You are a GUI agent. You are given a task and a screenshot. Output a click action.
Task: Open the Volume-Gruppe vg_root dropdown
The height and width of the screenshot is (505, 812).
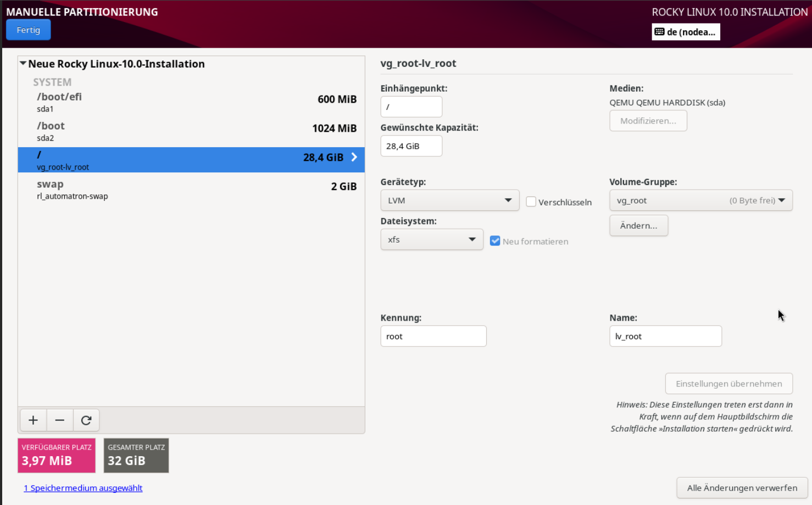click(701, 200)
